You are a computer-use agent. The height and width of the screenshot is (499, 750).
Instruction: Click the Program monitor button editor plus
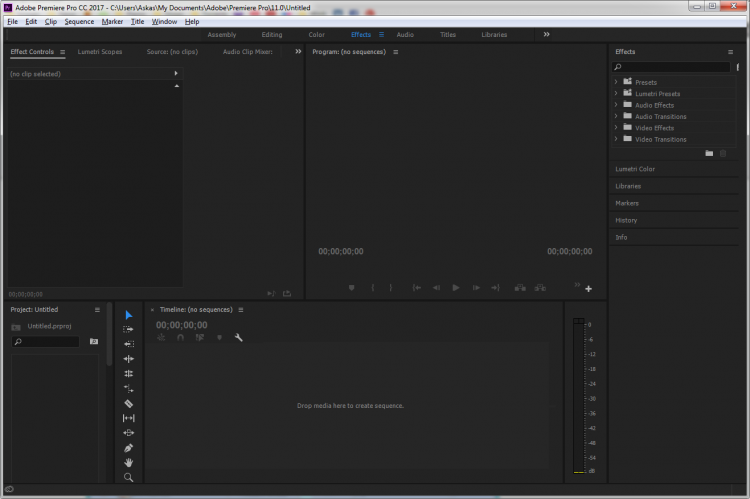[x=588, y=288]
